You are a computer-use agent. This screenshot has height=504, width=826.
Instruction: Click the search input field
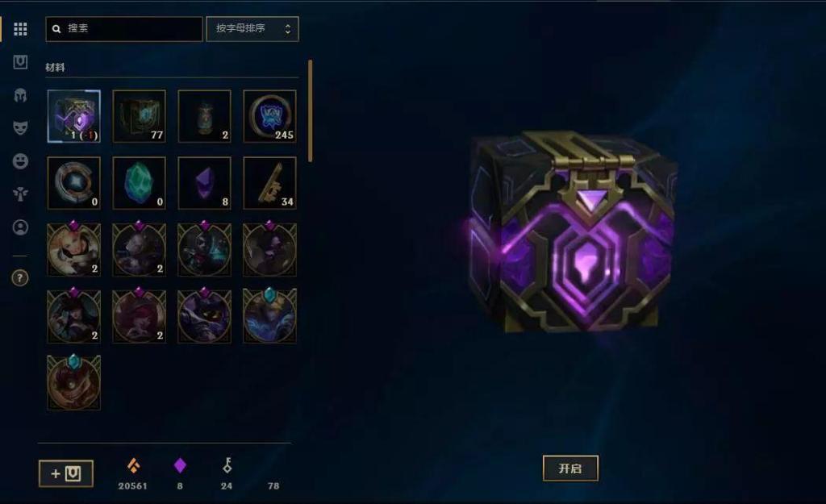[124, 29]
